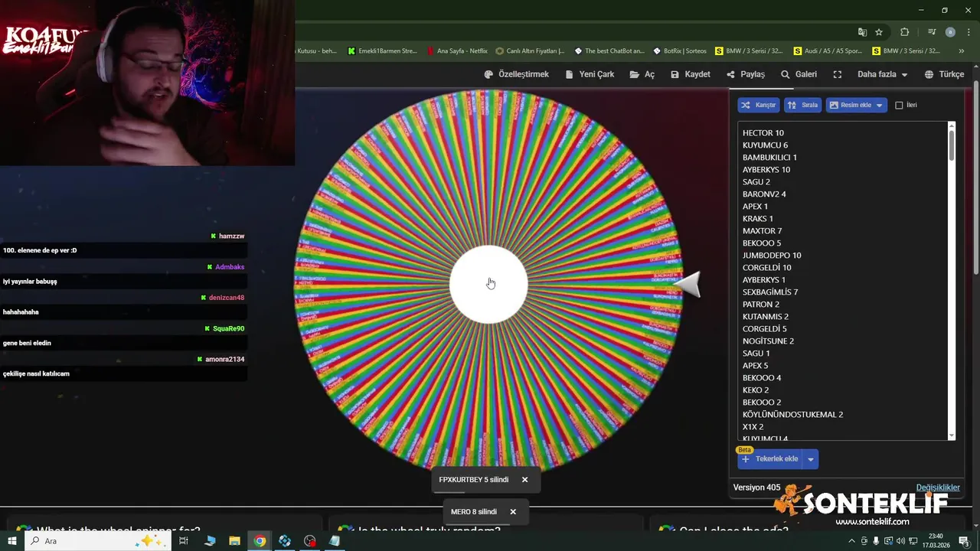980x551 pixels.
Task: Select entry KUYUMCU 6
Action: [765, 145]
